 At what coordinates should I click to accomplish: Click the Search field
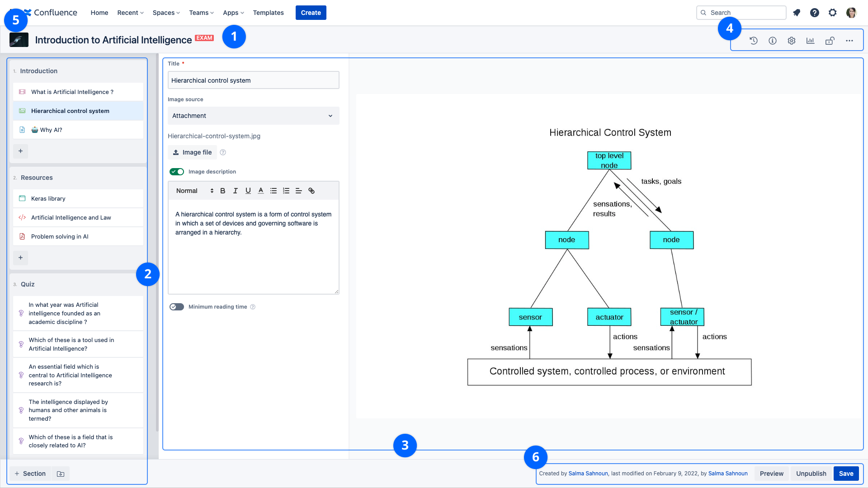click(741, 13)
